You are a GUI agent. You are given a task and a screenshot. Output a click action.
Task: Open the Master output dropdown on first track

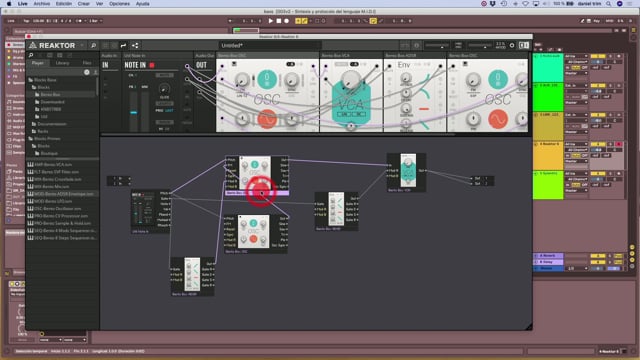576,73
